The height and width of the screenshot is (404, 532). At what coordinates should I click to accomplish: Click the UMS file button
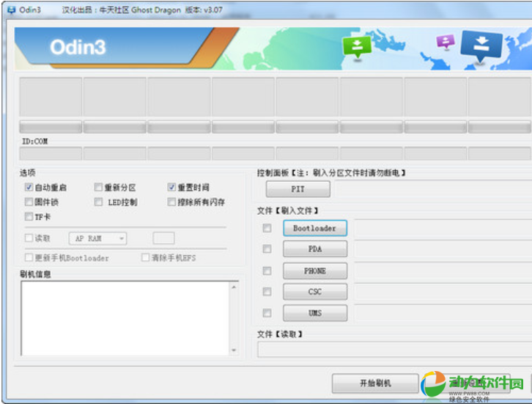coord(315,313)
